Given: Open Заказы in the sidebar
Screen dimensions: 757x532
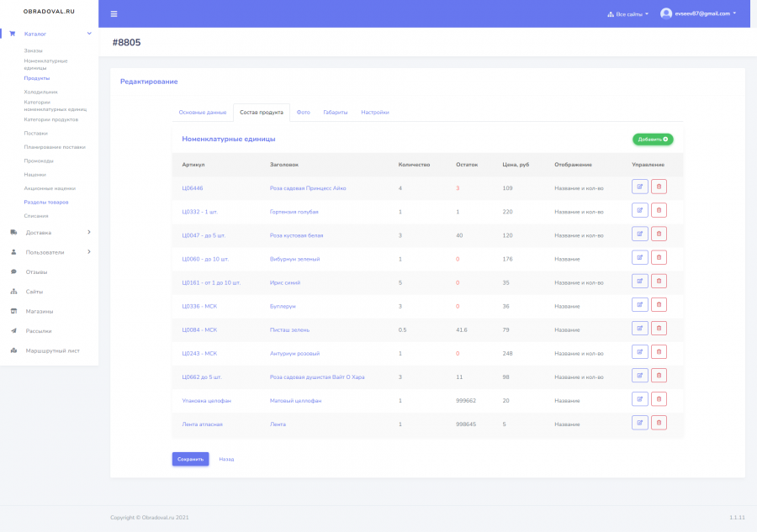Looking at the screenshot, I should [34, 50].
